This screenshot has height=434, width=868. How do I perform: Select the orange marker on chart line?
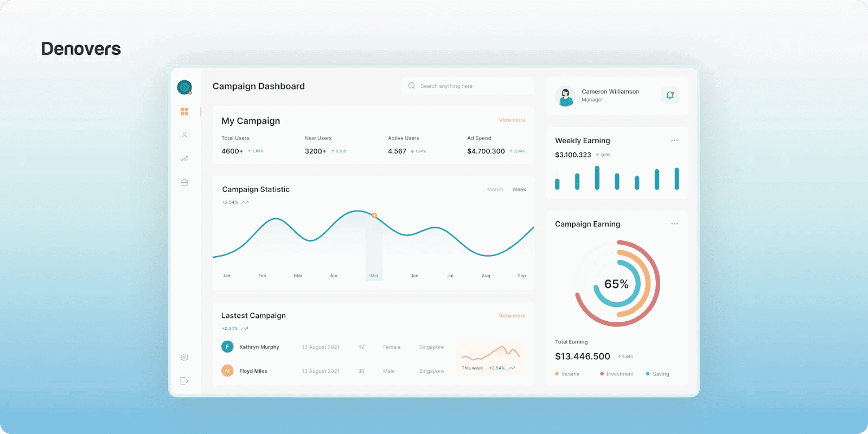[x=374, y=216]
